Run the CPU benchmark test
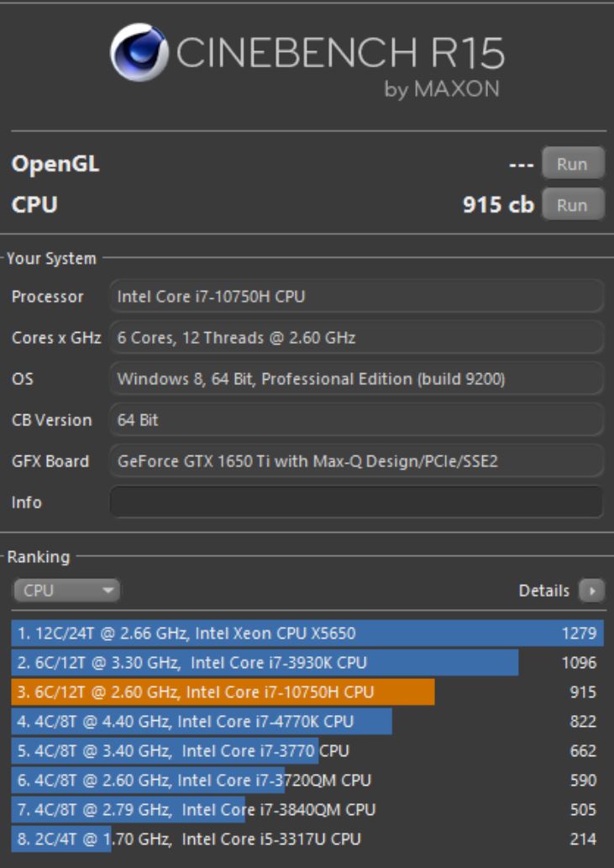The height and width of the screenshot is (868, 614). click(x=572, y=204)
